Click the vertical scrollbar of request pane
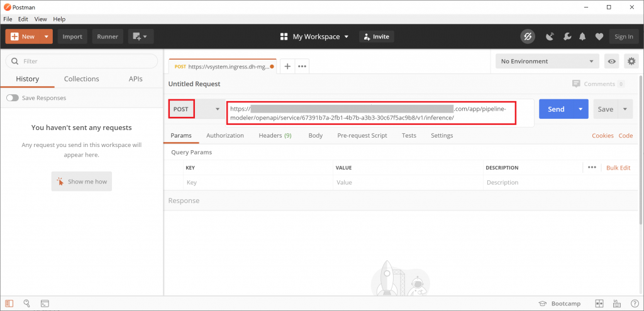Viewport: 644px width, 311px height. coord(641,150)
